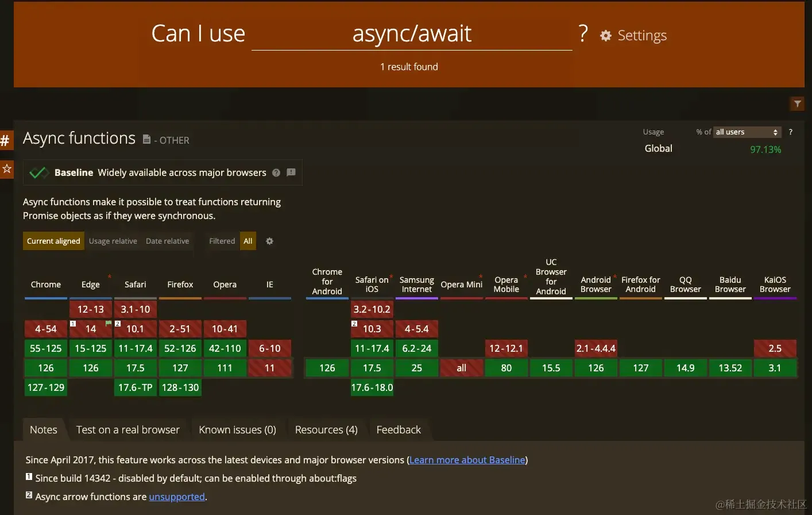812x515 pixels.
Task: Click Samsung Internet column header
Action: tap(417, 285)
